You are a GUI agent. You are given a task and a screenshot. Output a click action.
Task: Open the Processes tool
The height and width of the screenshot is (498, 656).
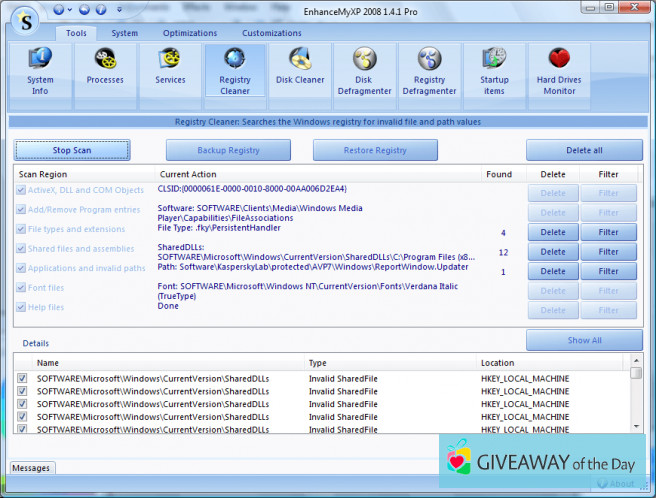pos(105,69)
